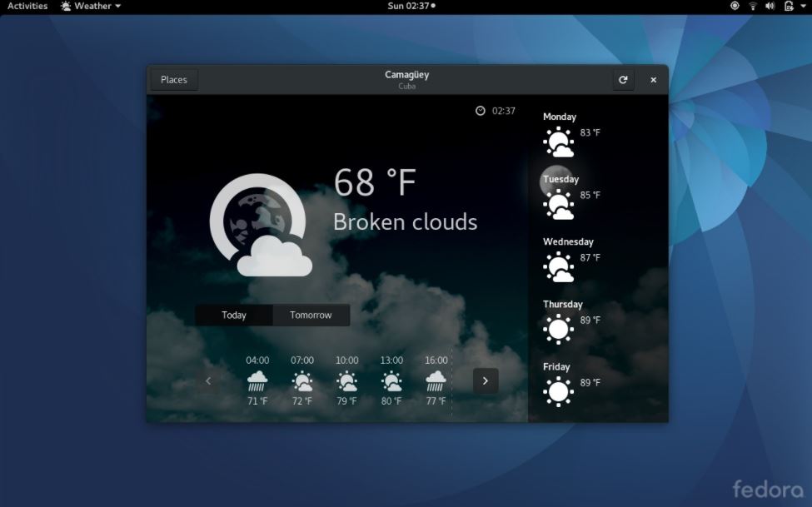Click the large current conditions moon-cloud icon

tap(261, 225)
